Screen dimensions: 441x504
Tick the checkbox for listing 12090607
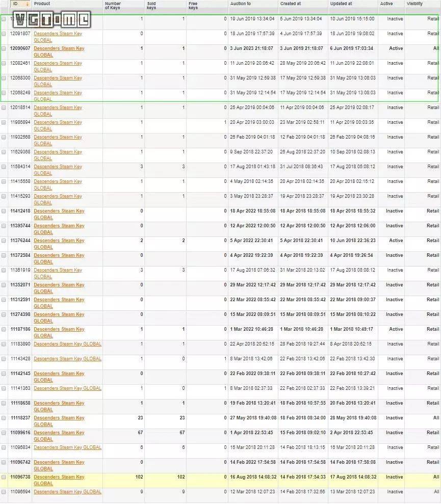pyautogui.click(x=4, y=49)
